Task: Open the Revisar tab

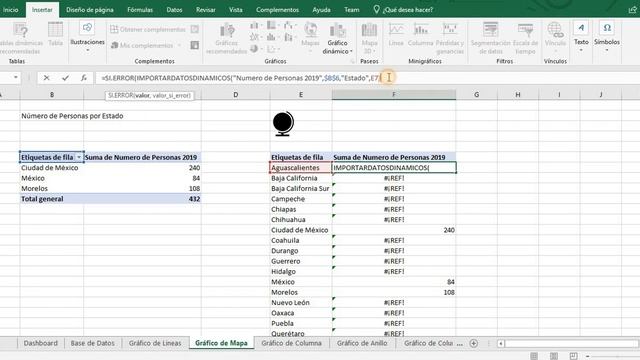Action: 206,9
